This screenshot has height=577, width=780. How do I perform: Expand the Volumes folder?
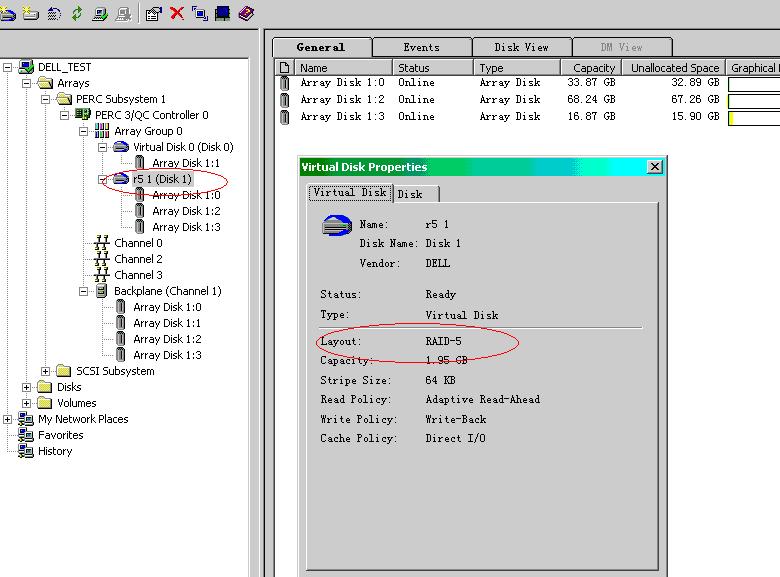coord(26,403)
